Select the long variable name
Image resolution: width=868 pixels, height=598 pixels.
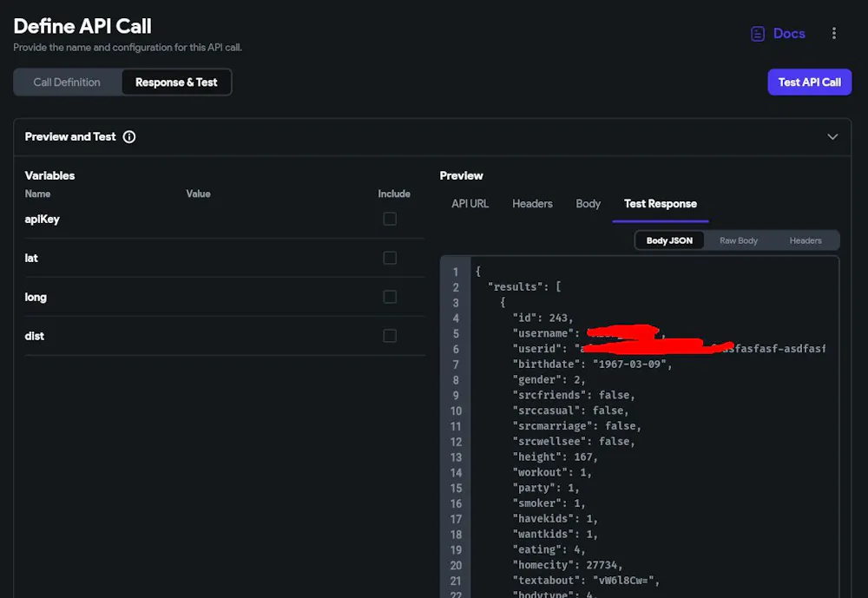click(36, 297)
